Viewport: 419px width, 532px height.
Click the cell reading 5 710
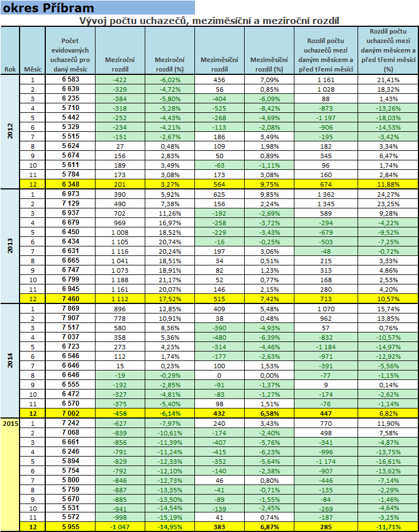click(70, 108)
